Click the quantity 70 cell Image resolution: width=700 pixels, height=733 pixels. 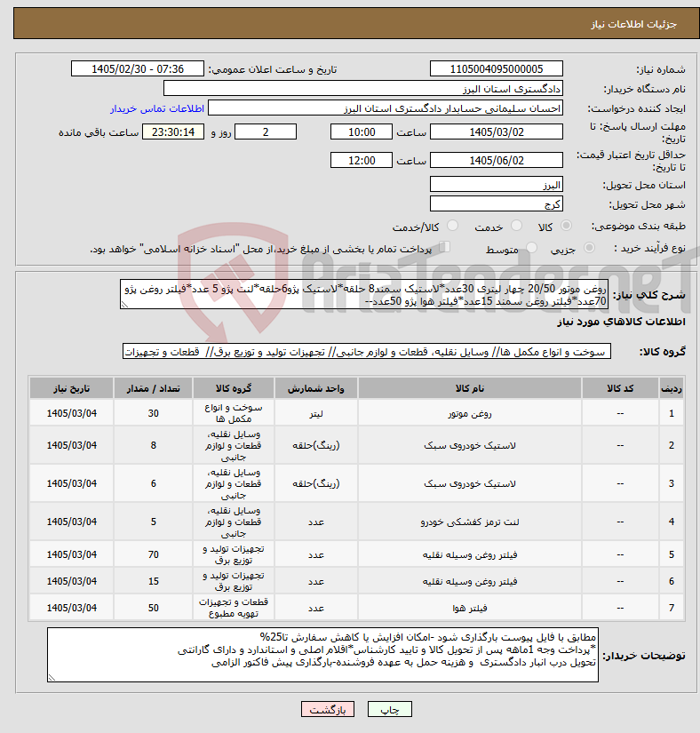pyautogui.click(x=154, y=555)
